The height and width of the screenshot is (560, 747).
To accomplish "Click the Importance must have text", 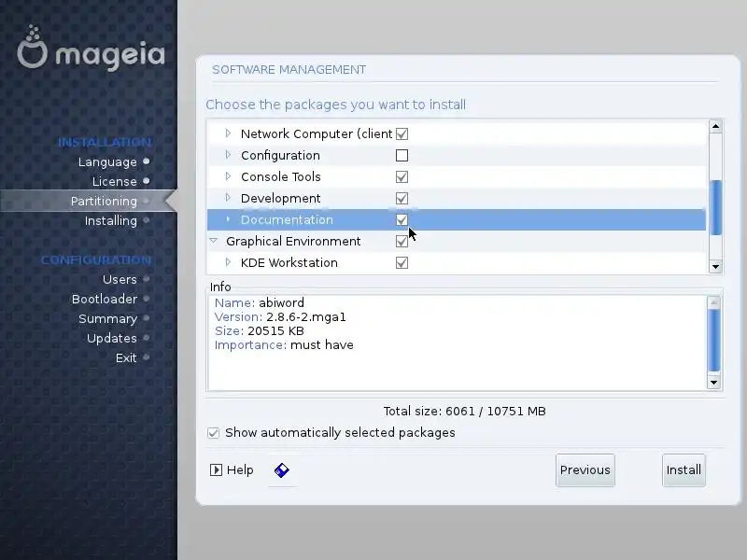I will [284, 345].
